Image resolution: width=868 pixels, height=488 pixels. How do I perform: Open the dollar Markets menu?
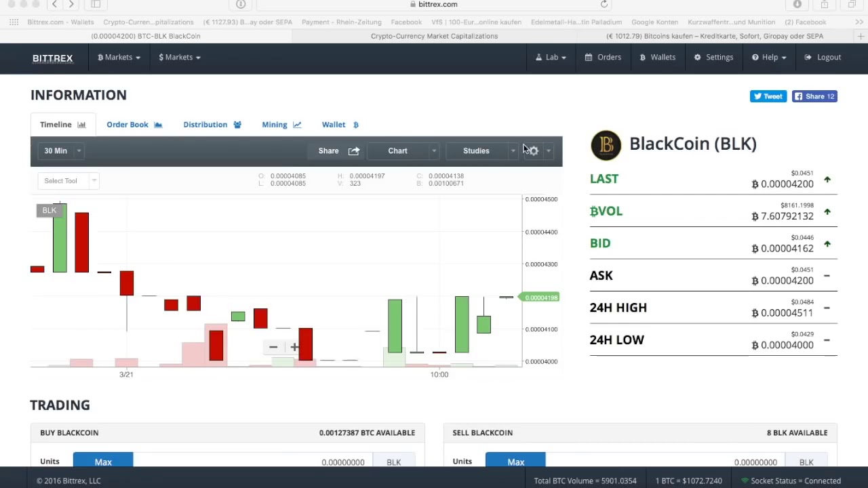(179, 58)
